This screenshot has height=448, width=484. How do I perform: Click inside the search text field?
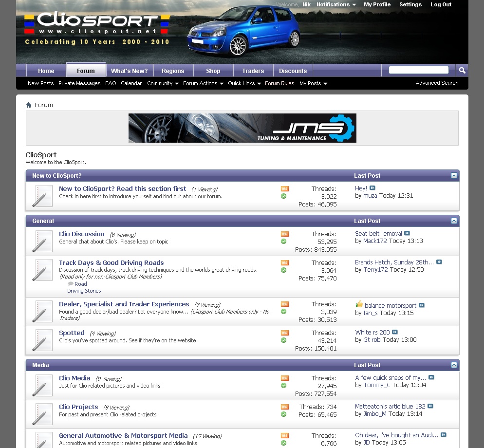coord(418,70)
